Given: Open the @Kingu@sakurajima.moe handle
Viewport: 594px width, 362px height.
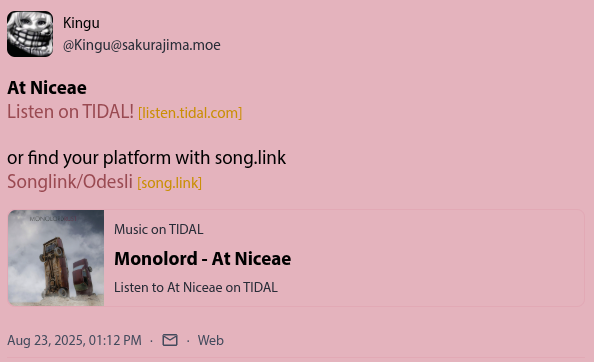Looking at the screenshot, I should pyautogui.click(x=142, y=45).
